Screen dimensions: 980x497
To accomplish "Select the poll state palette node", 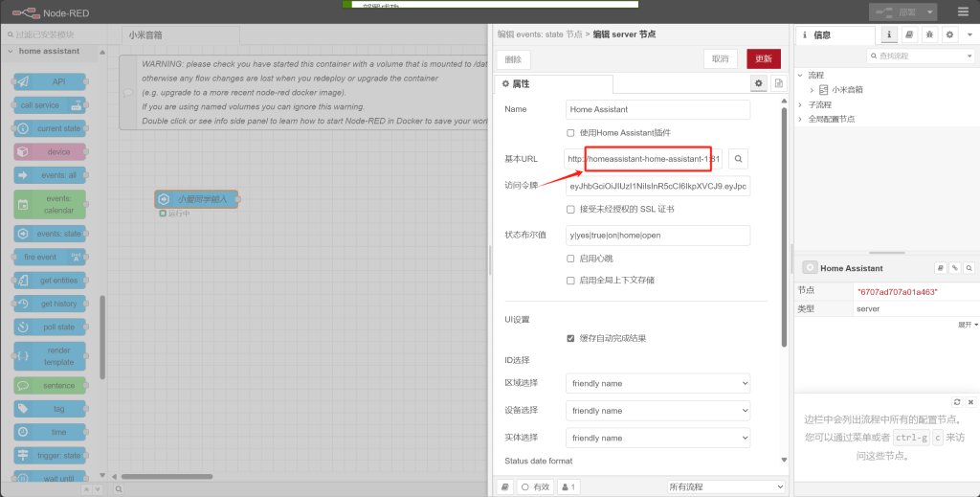I will (50, 327).
